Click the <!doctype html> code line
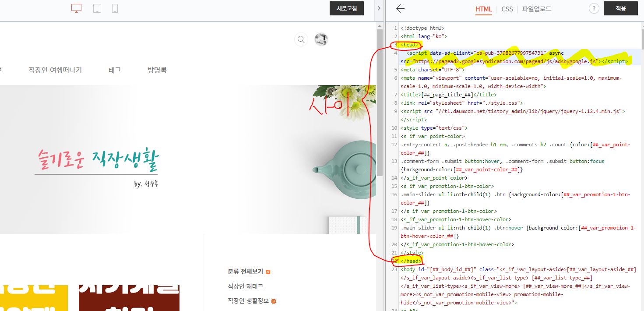This screenshot has width=644, height=311. (422, 28)
